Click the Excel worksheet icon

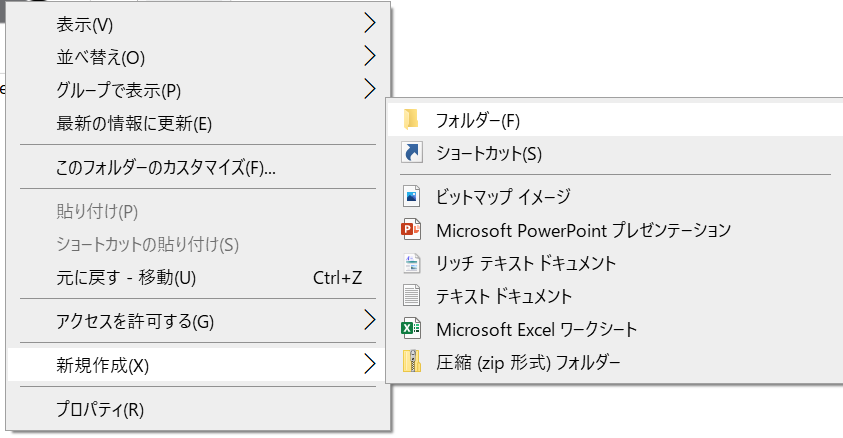tap(411, 329)
